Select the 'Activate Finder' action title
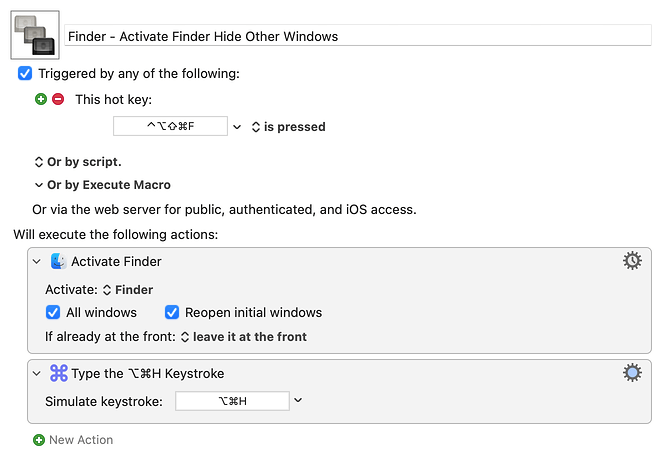Screen dimensions: 662x456 116,261
